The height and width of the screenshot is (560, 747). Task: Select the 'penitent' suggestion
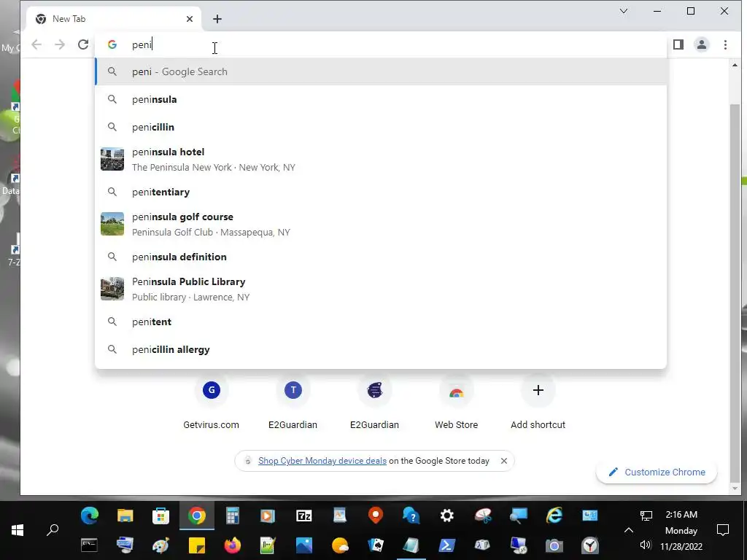(381, 322)
